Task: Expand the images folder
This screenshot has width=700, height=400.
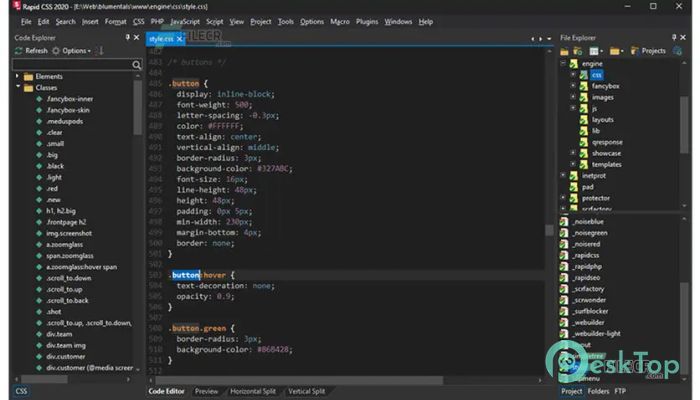Action: coord(573,97)
